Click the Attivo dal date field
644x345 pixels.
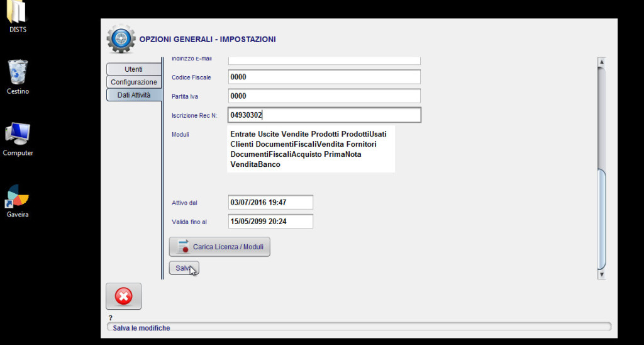(270, 202)
